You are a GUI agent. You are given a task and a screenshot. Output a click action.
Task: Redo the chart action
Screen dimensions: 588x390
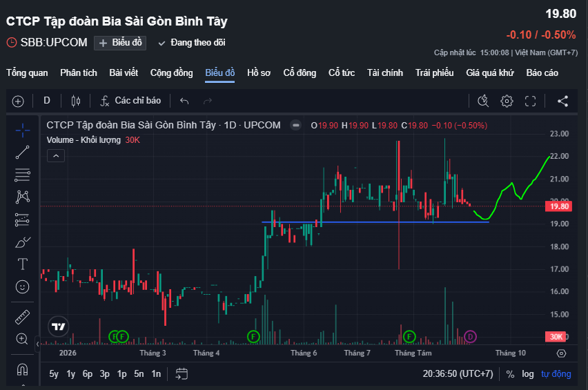(207, 101)
